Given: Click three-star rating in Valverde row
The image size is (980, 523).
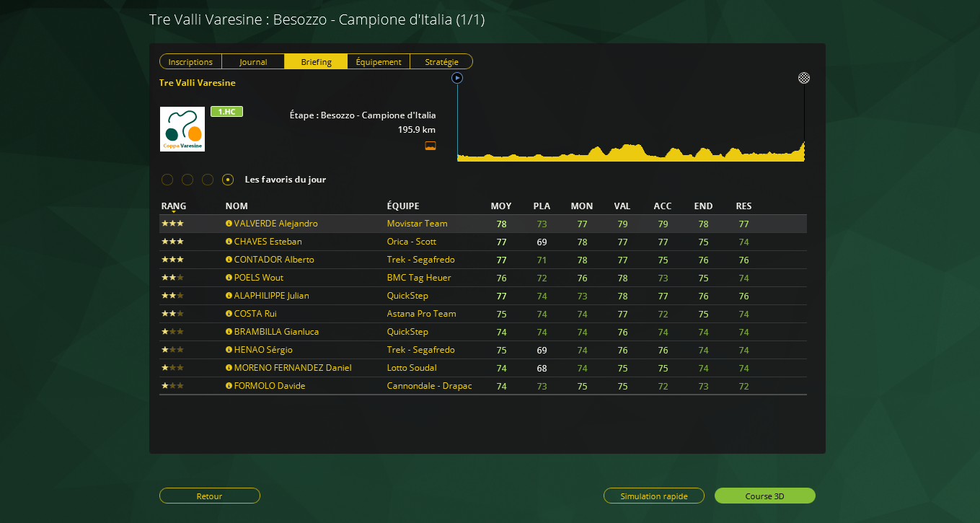Looking at the screenshot, I should click(172, 224).
